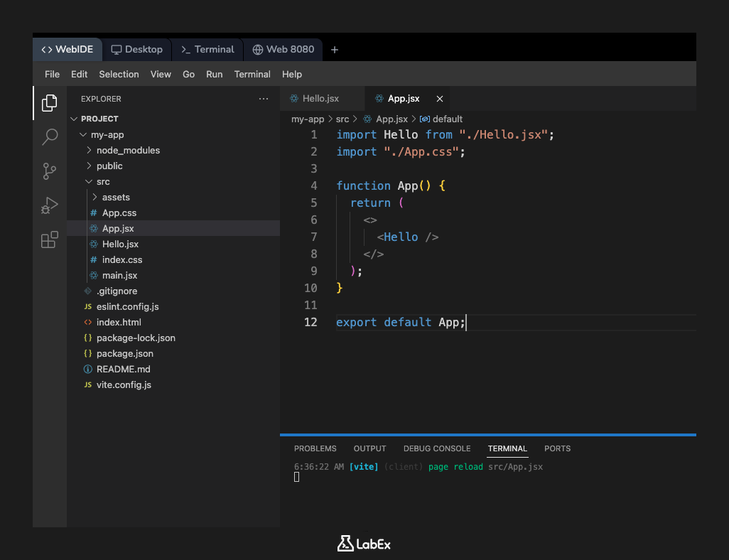Open the Search view in activity bar
The height and width of the screenshot is (560, 729).
pos(49,136)
